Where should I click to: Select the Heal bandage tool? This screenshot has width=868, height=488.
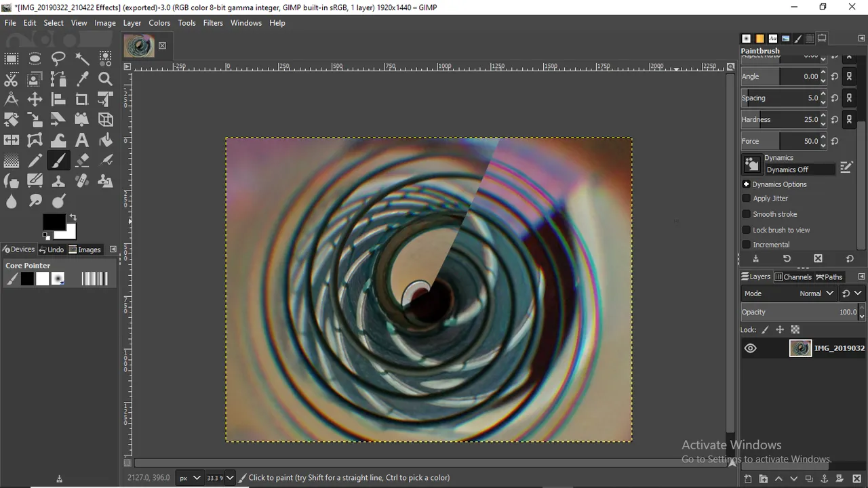[x=82, y=182]
